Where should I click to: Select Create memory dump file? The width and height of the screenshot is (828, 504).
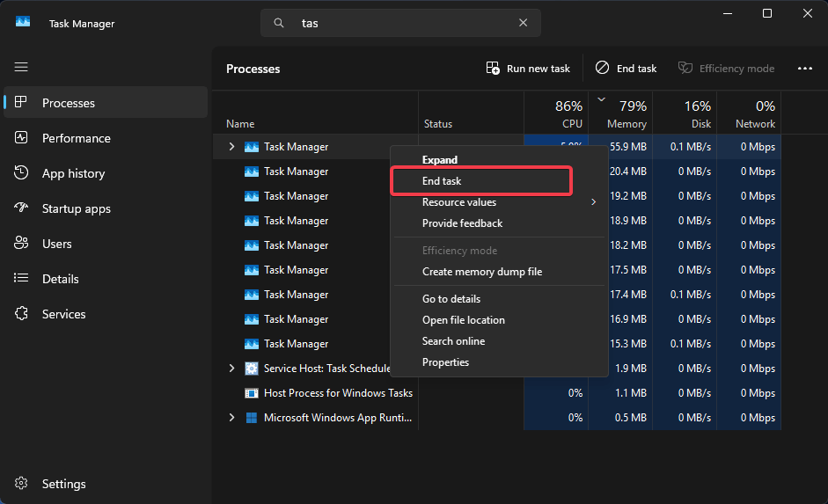tap(482, 272)
